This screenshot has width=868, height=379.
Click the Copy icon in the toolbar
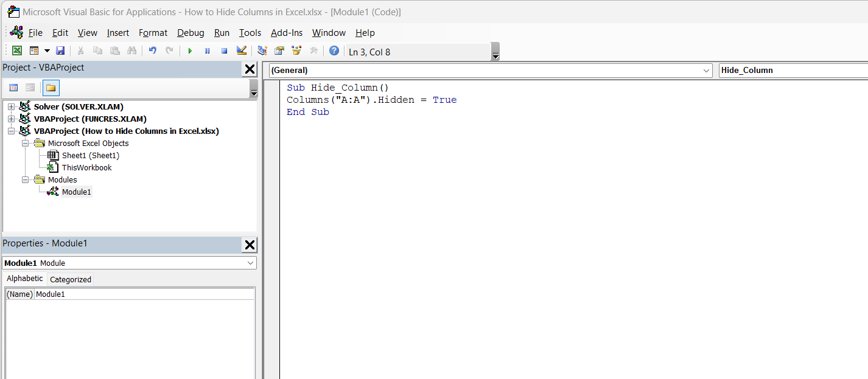(x=98, y=51)
